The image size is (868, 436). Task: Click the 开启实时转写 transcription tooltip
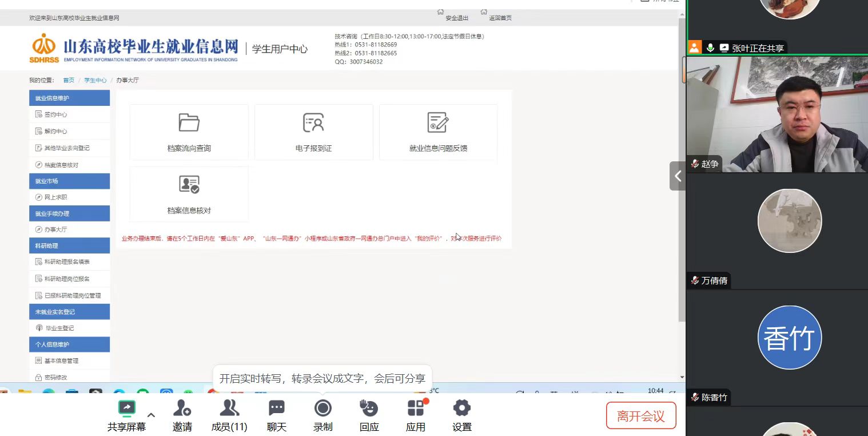[322, 378]
